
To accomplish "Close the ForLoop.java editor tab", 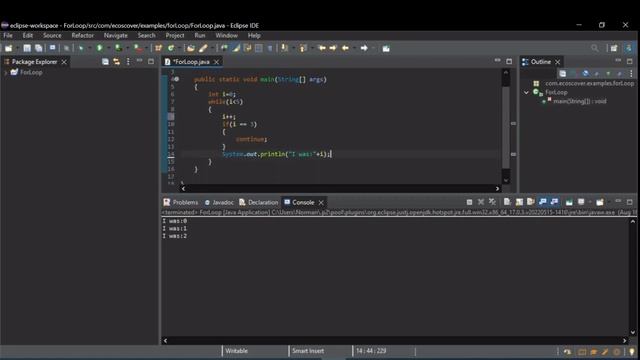I will (216, 62).
